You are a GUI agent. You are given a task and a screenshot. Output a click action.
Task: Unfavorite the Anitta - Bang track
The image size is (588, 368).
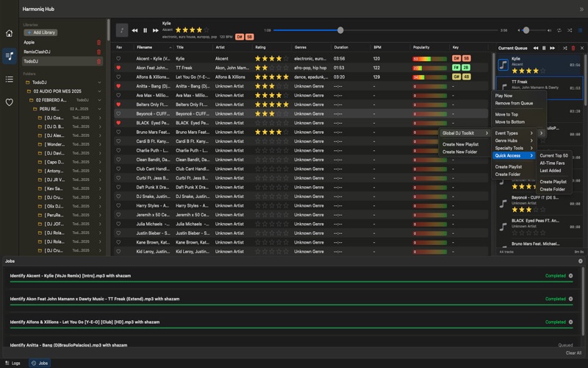(118, 86)
